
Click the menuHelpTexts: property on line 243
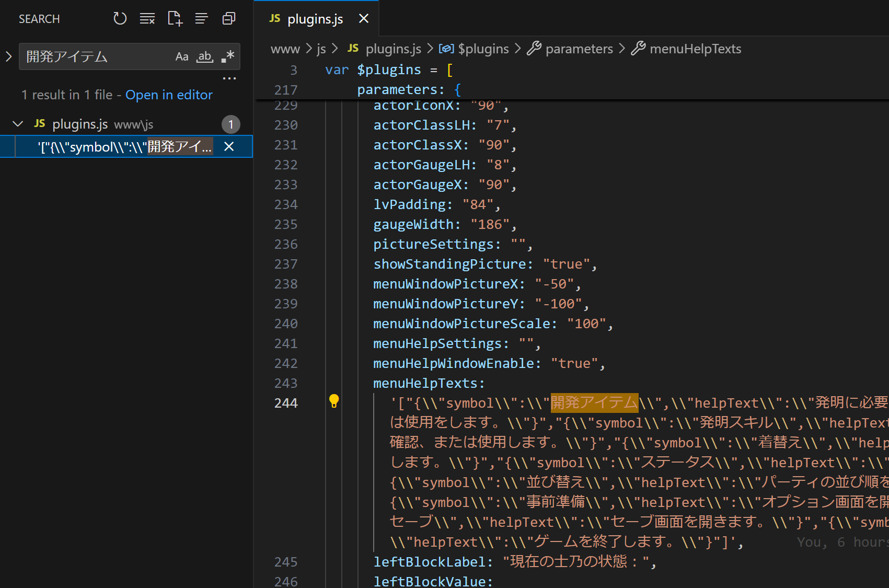tap(429, 383)
